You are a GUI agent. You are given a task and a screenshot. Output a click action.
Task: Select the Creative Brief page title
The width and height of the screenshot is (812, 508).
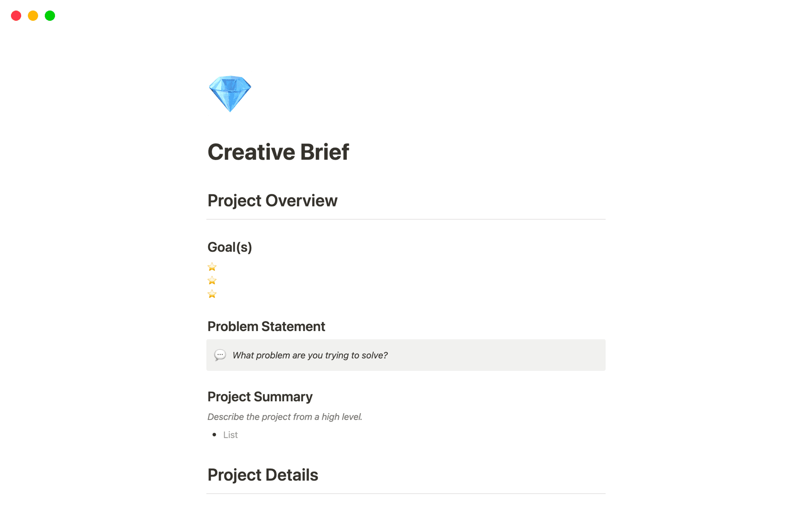pyautogui.click(x=278, y=152)
